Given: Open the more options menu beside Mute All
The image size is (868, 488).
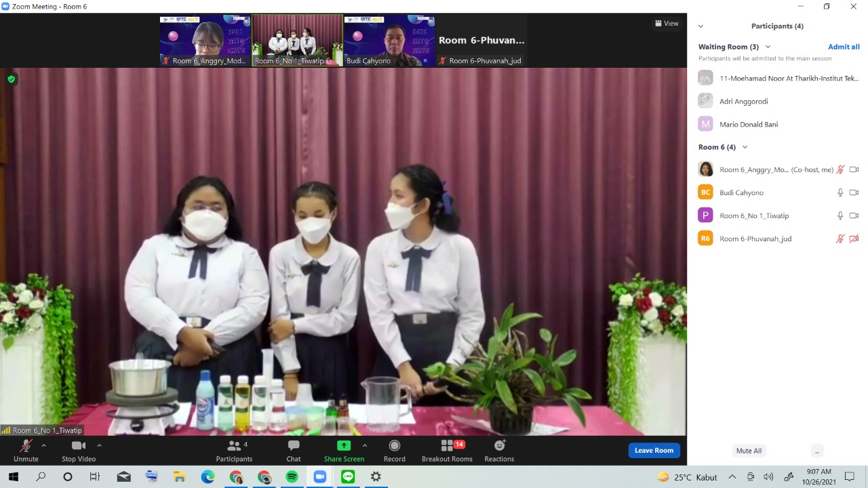Looking at the screenshot, I should pos(817,451).
